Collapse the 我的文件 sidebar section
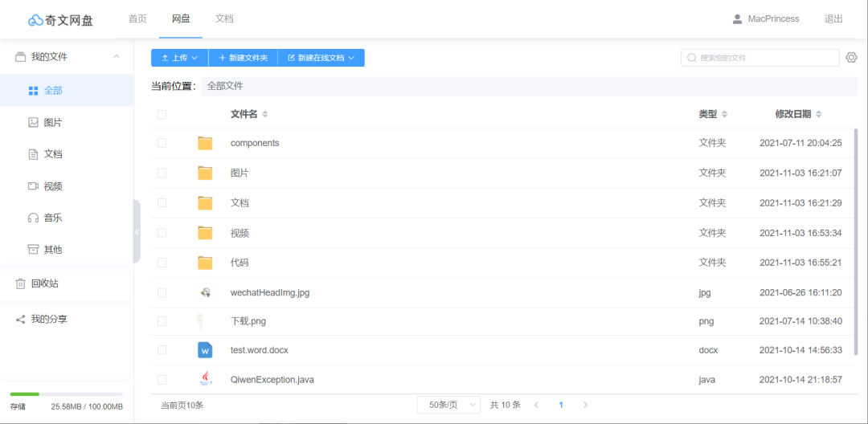Viewport: 868px width, 424px height. [117, 57]
